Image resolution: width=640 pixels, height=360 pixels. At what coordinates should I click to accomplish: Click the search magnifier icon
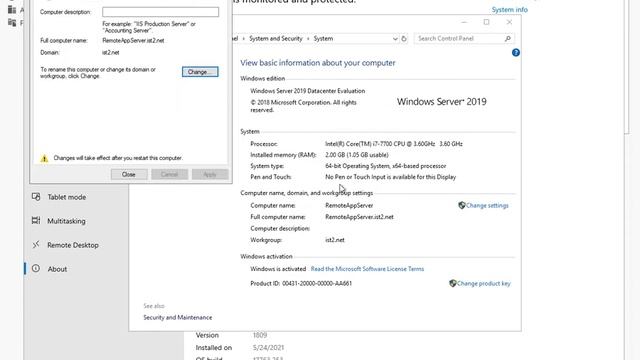508,38
